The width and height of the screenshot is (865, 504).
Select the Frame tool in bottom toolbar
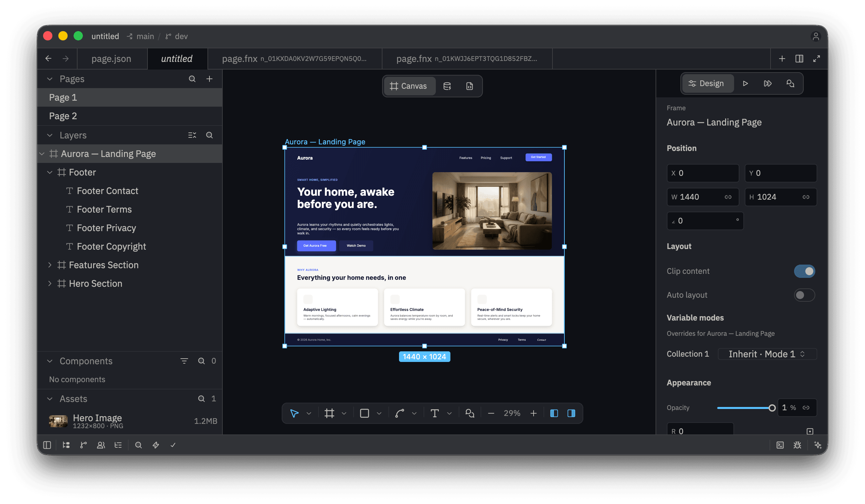tap(329, 413)
